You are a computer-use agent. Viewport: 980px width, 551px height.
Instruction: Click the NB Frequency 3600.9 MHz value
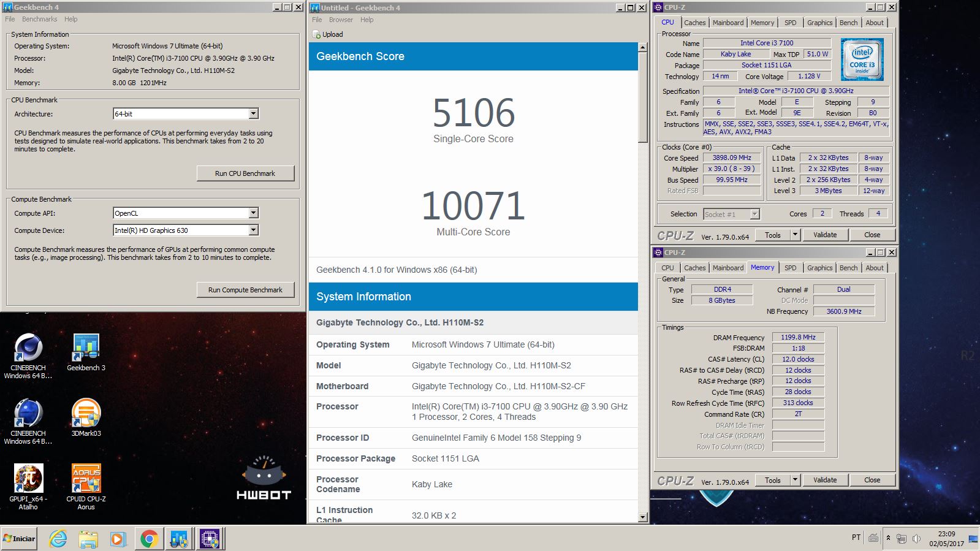point(844,311)
